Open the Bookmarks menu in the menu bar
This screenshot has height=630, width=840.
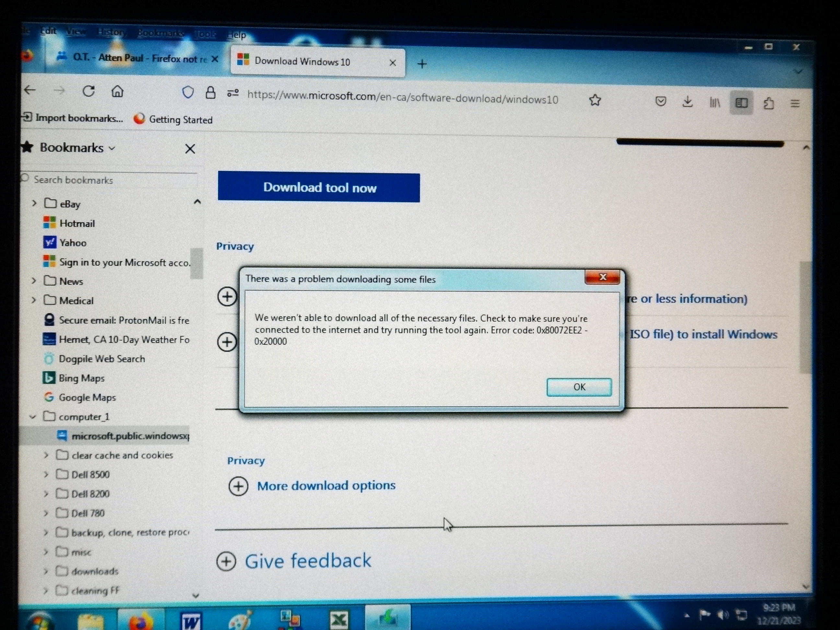click(161, 33)
